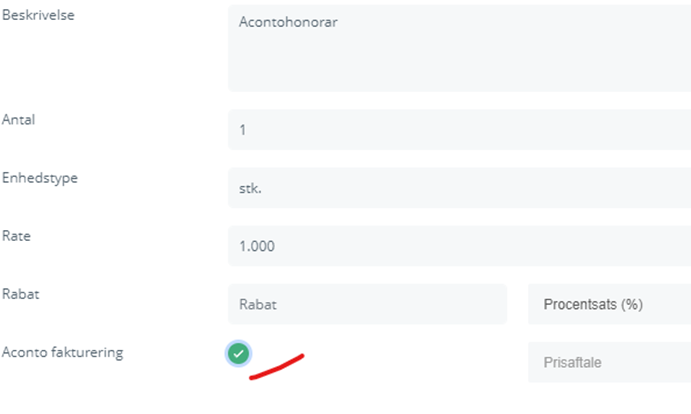This screenshot has height=414, width=691.
Task: Click the Rabat label on the left
Action: pos(22,294)
